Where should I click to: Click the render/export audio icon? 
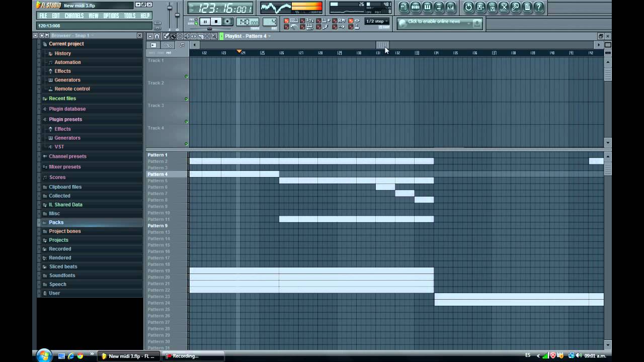pos(492,7)
